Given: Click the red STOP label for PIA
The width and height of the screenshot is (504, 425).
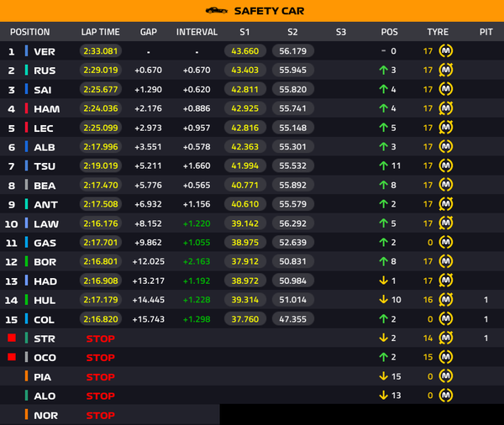Looking at the screenshot, I should pos(100,377).
